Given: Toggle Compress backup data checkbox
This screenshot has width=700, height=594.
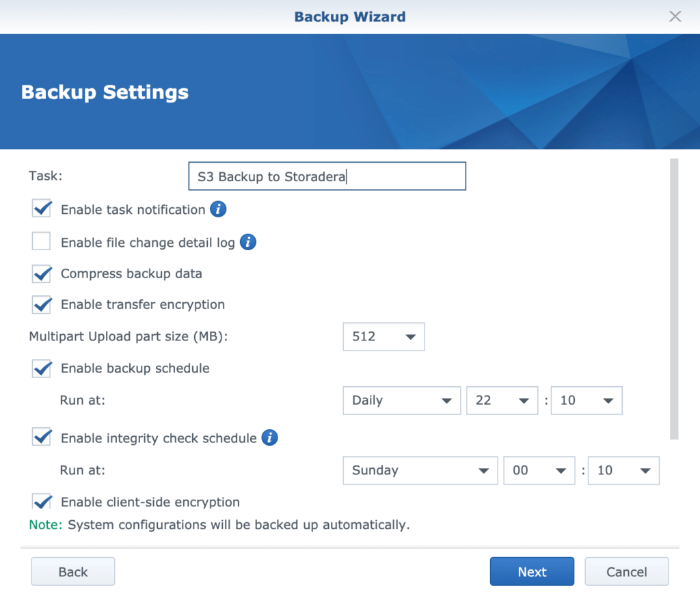Looking at the screenshot, I should pos(42,274).
